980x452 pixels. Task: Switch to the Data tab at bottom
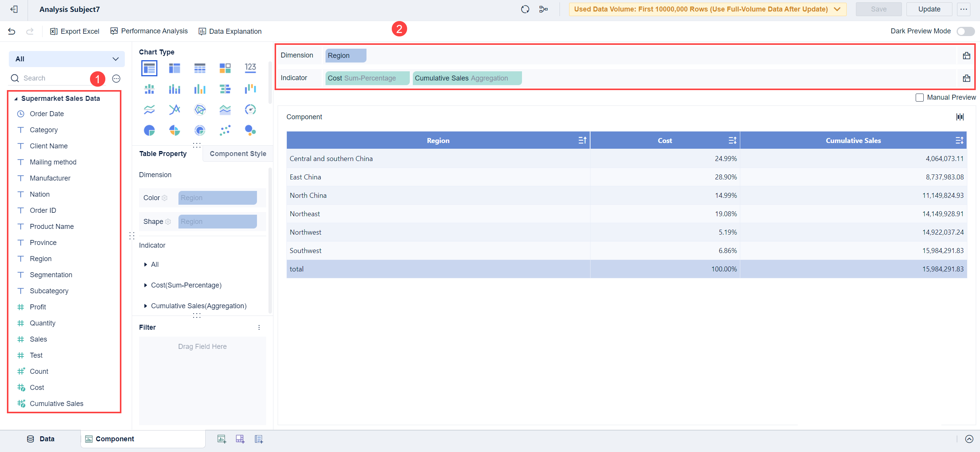41,439
